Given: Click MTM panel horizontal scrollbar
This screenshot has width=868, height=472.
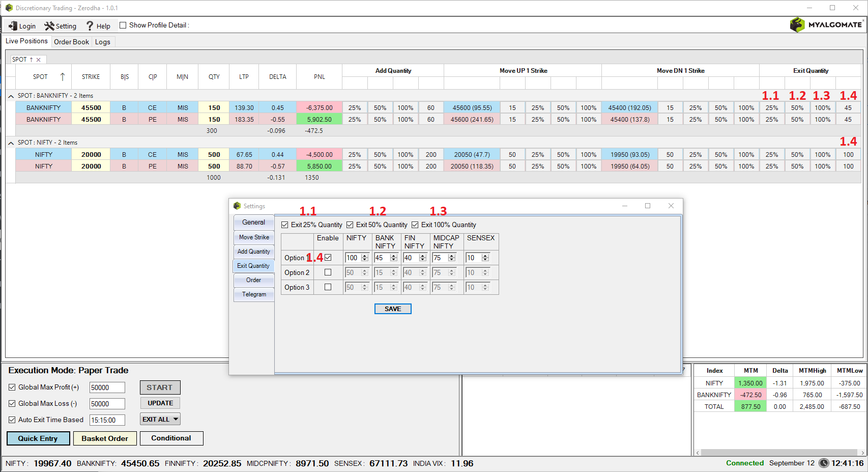Looking at the screenshot, I should (780, 452).
